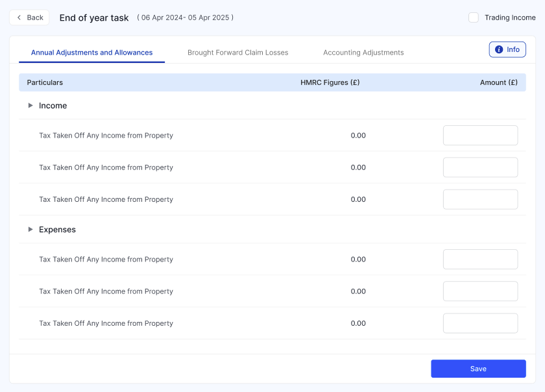
Task: Click the End of year task title
Action: point(94,18)
